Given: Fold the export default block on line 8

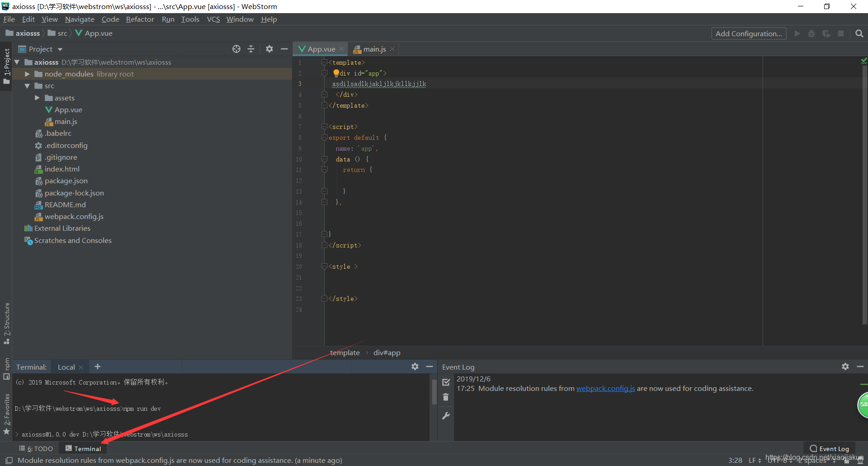Looking at the screenshot, I should [x=324, y=137].
